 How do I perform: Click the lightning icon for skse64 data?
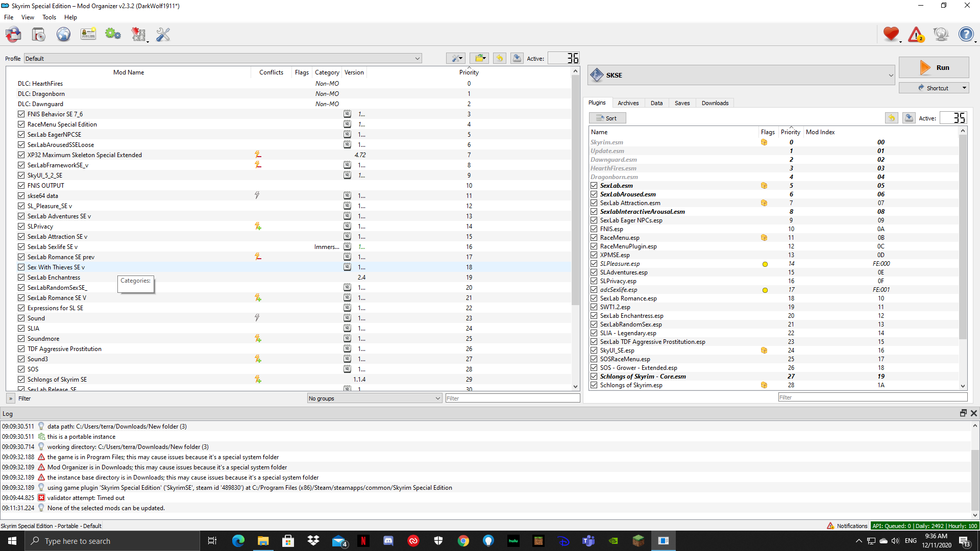coord(257,195)
